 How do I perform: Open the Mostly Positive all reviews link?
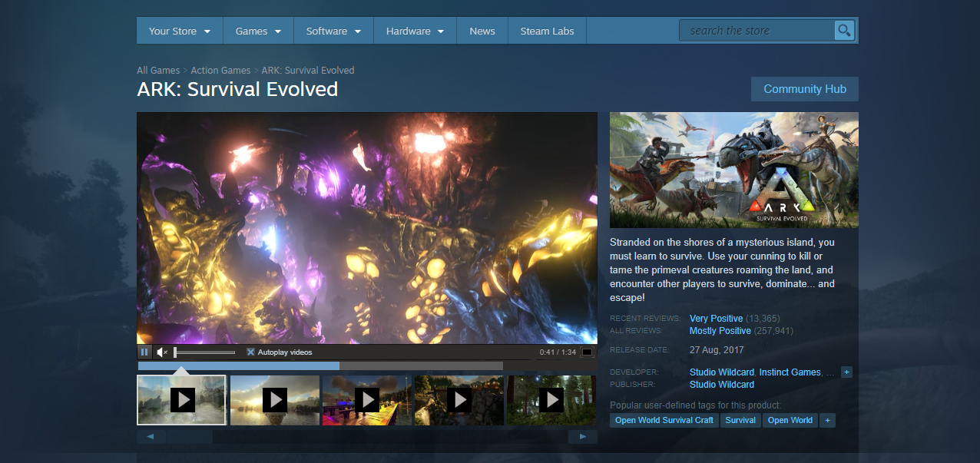pos(720,331)
